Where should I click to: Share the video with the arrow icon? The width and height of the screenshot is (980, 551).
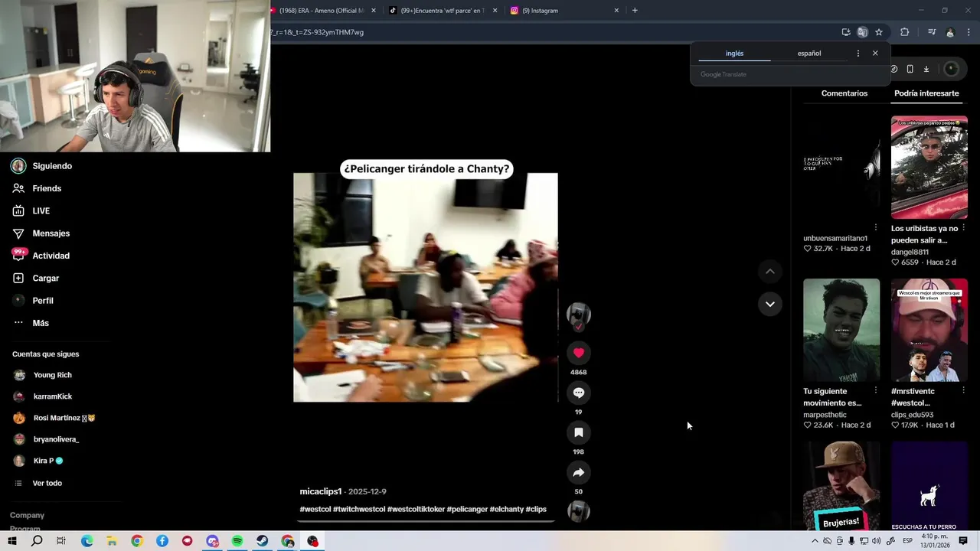coord(578,472)
